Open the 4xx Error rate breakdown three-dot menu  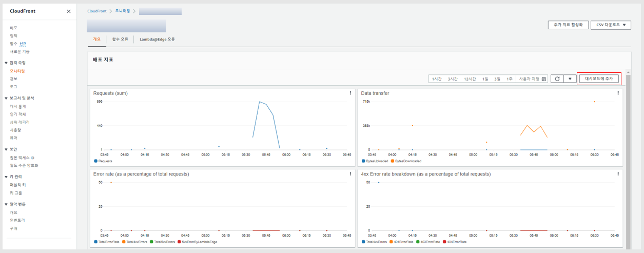pos(618,174)
